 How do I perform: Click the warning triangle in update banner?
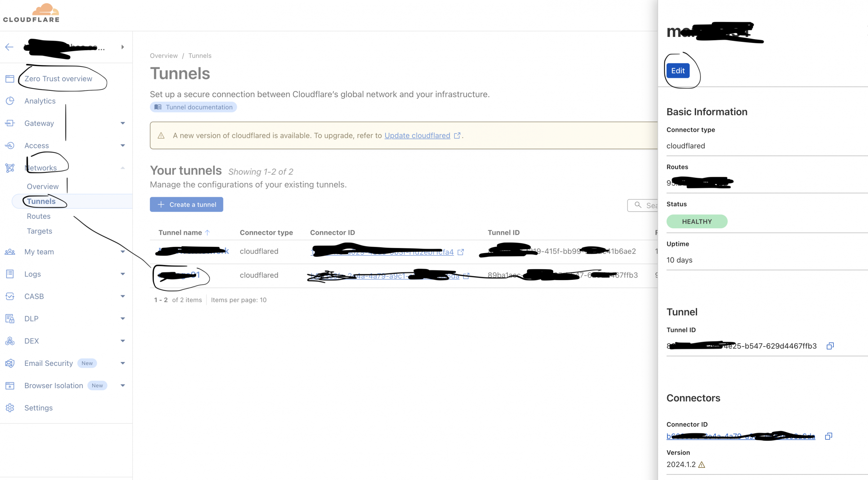click(161, 136)
